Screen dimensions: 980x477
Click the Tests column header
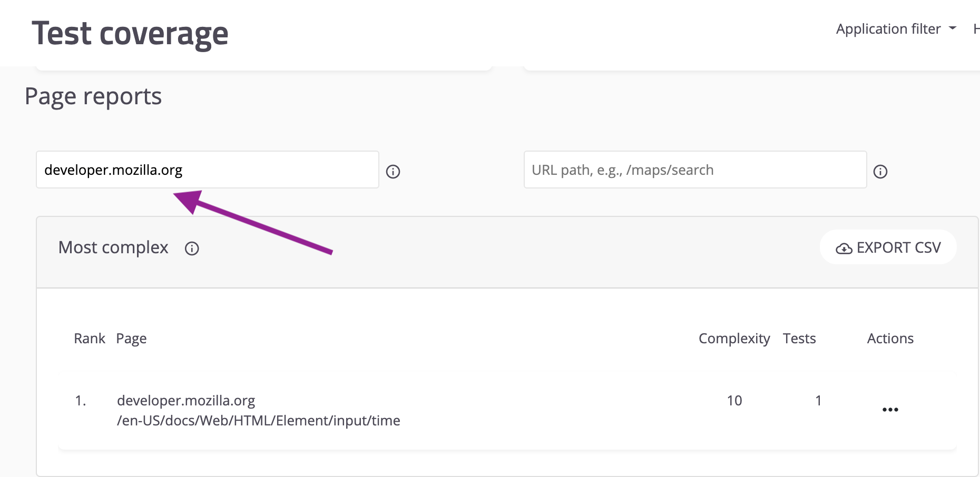799,339
